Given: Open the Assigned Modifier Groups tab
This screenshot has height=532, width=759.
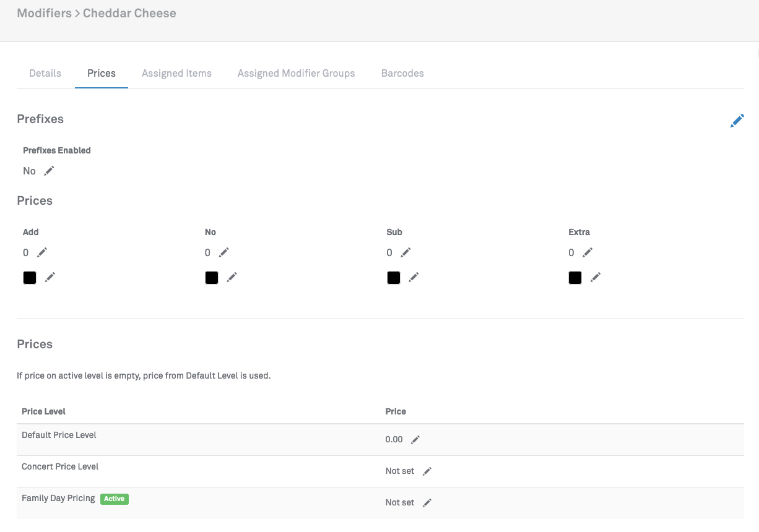Looking at the screenshot, I should pos(296,73).
